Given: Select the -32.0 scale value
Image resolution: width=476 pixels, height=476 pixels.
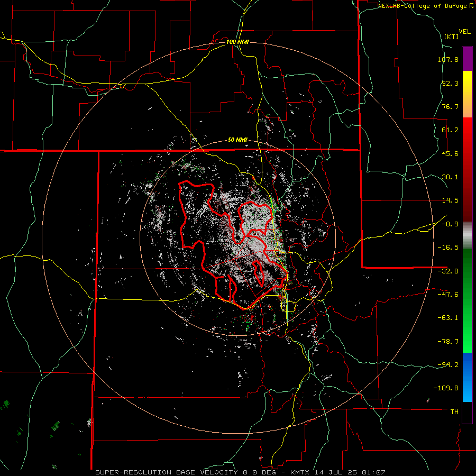Looking at the screenshot, I should (x=448, y=271).
